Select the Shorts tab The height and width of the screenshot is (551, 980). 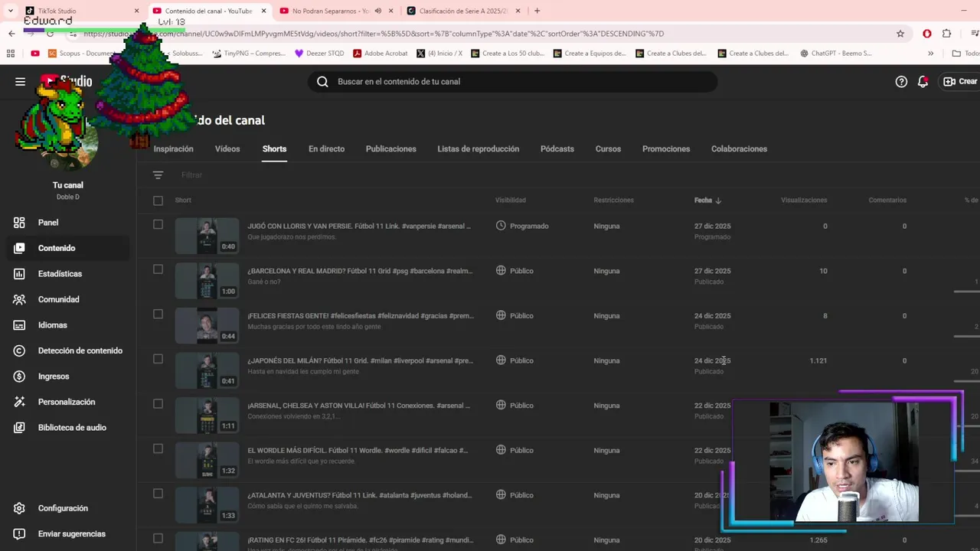coord(274,149)
